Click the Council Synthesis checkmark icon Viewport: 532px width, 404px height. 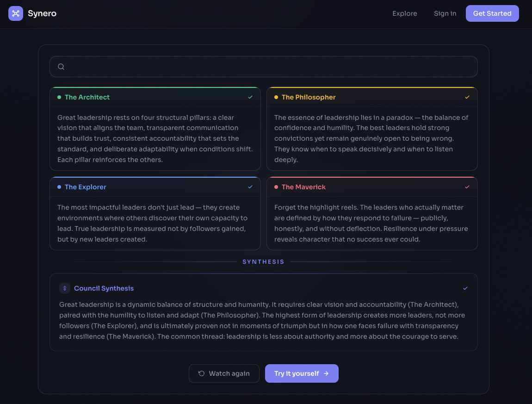tap(465, 288)
